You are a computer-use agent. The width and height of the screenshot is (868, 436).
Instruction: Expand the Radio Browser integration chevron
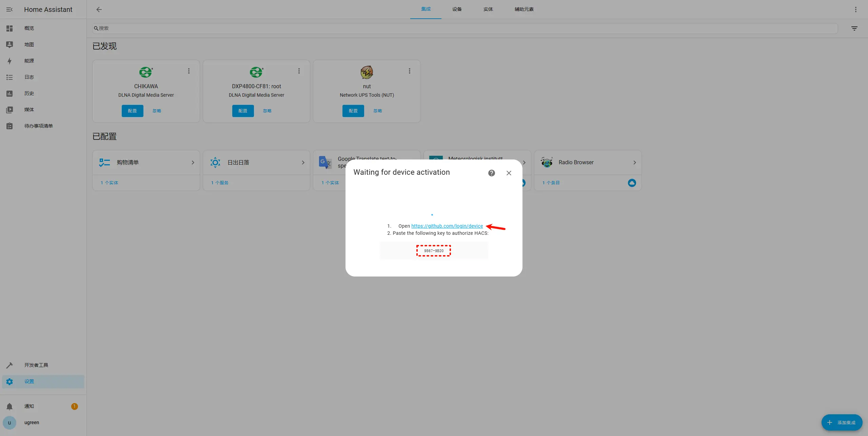click(x=634, y=163)
